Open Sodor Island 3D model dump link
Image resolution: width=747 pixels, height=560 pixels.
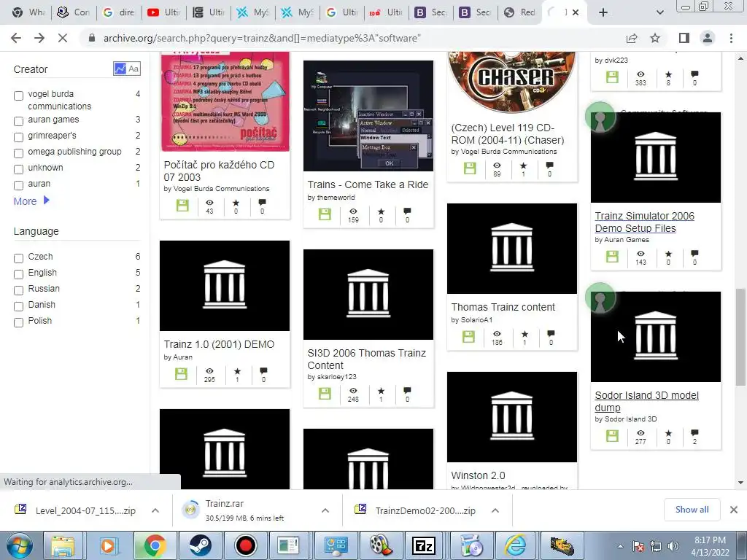click(646, 402)
